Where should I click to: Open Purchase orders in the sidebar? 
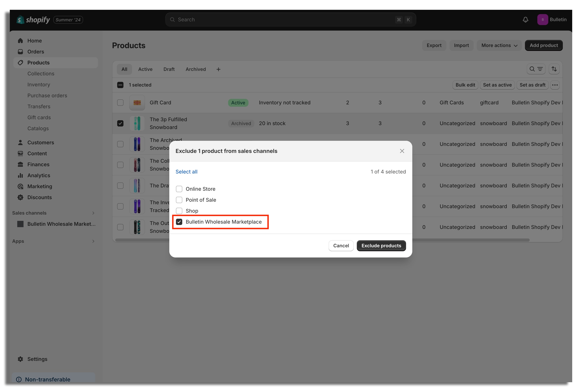point(47,96)
